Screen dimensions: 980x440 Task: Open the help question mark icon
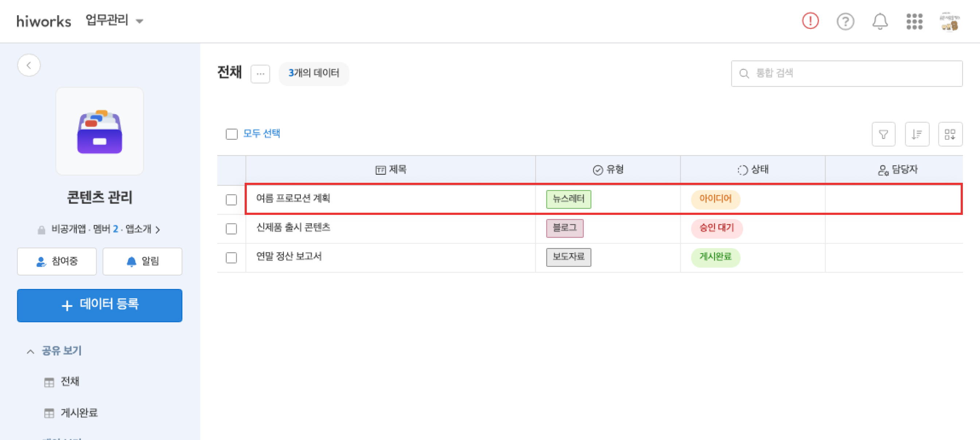click(x=845, y=22)
